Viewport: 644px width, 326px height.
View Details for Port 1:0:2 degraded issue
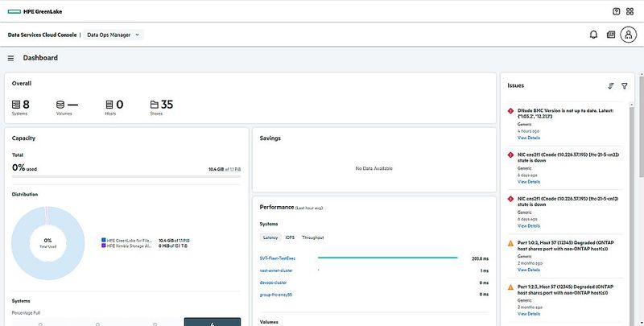[529, 270]
